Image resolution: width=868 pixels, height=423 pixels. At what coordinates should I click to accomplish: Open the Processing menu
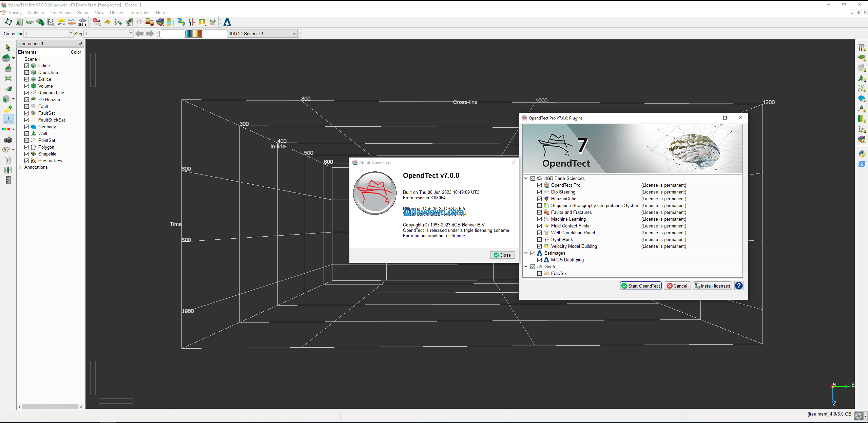[x=60, y=13]
